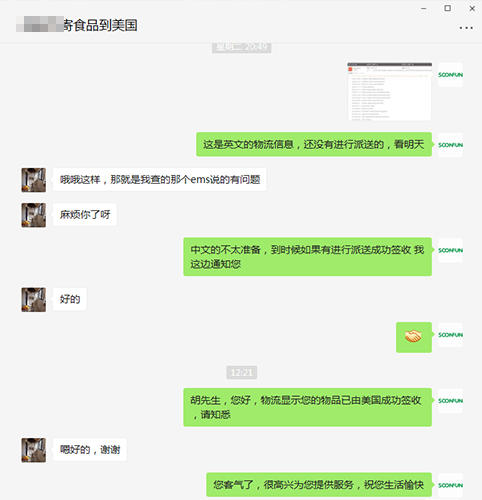Minimize the chat window
This screenshot has height=500, width=482.
424,8
